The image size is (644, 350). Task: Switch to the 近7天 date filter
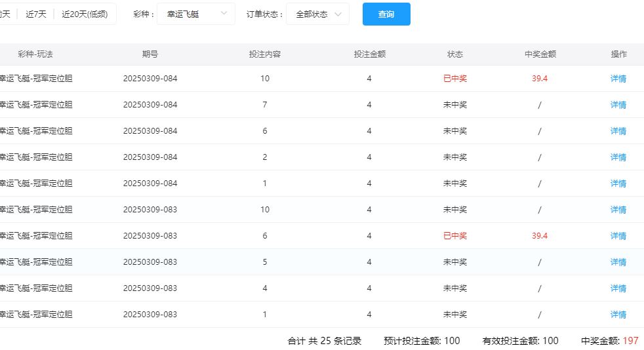point(36,14)
